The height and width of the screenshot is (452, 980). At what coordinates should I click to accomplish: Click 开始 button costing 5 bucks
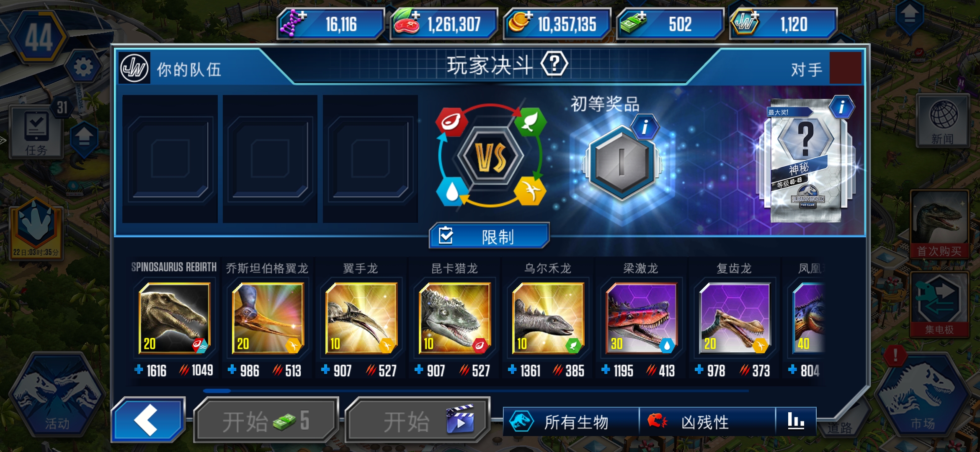266,420
